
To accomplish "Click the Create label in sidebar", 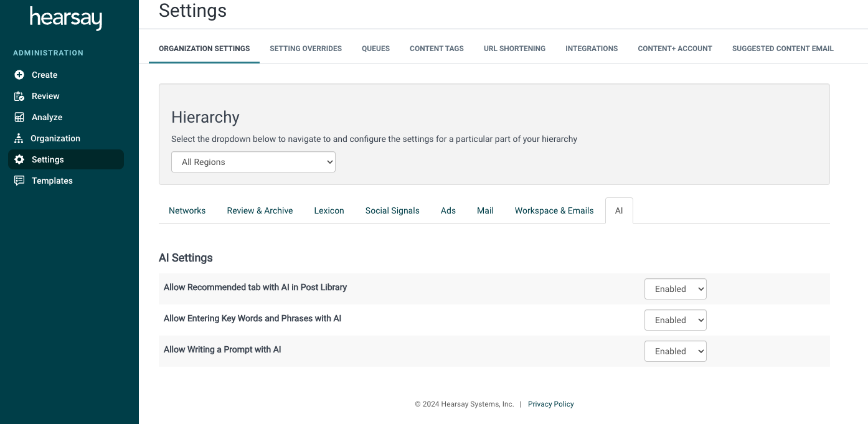I will (45, 75).
